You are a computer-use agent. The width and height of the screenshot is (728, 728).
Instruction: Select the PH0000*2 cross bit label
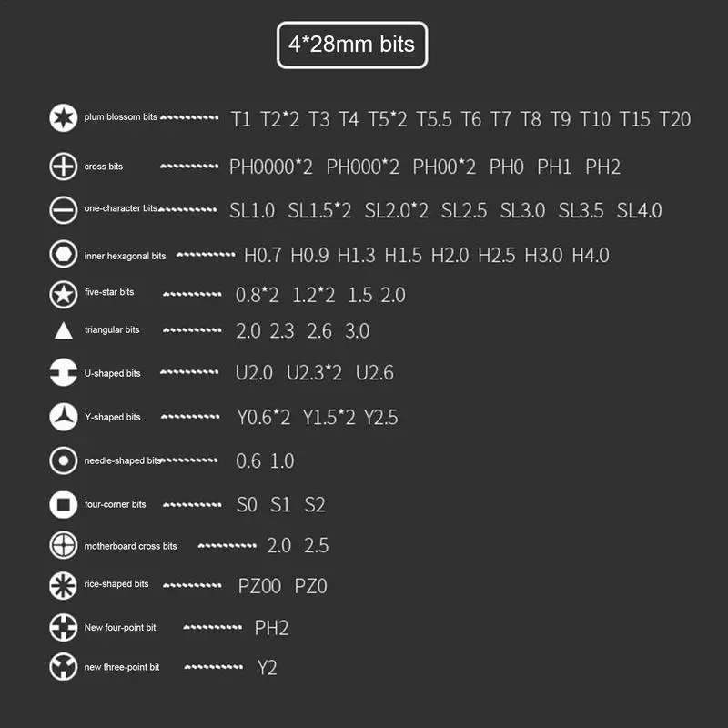(271, 167)
